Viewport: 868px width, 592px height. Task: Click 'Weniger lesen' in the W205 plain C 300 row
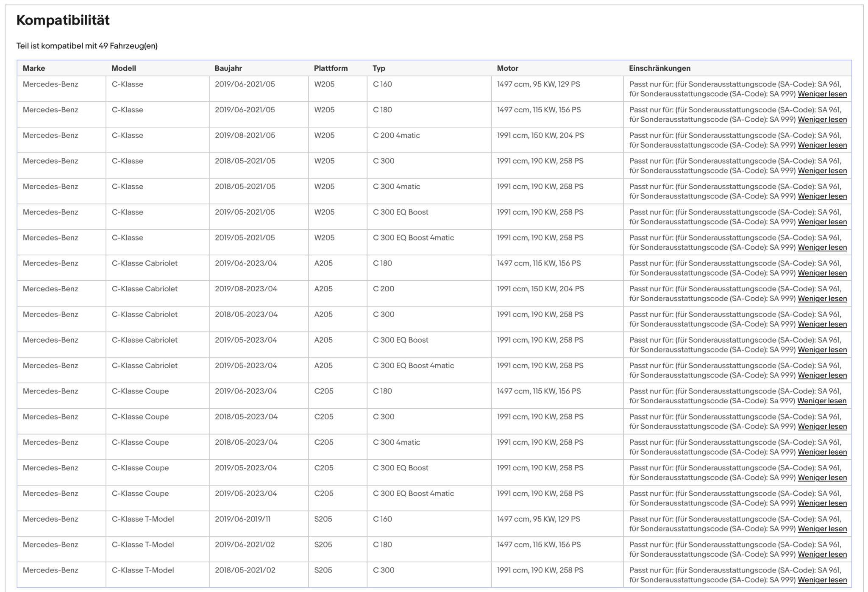coord(822,171)
